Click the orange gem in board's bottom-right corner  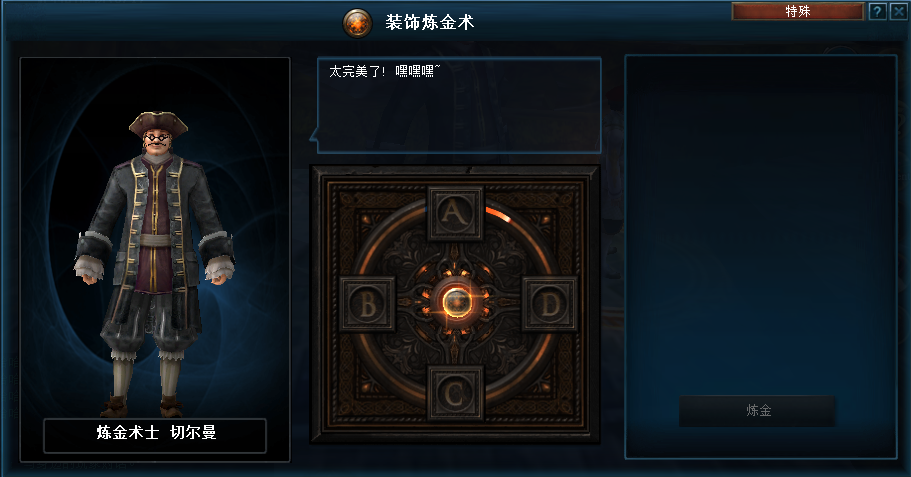[544, 387]
